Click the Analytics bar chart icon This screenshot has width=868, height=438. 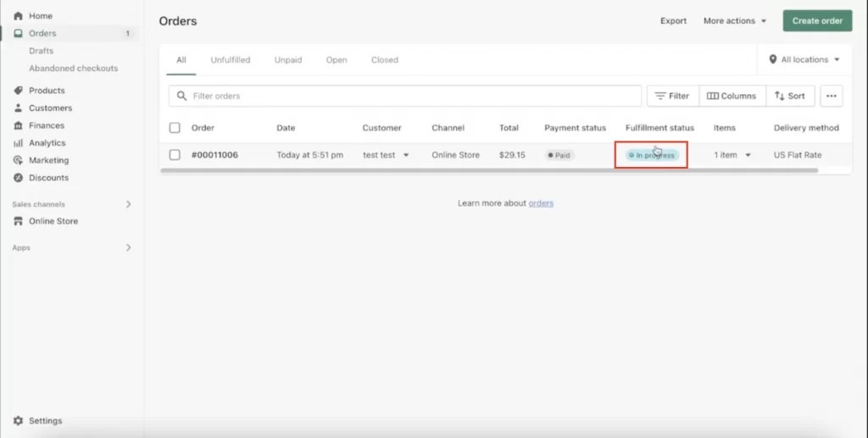18,143
